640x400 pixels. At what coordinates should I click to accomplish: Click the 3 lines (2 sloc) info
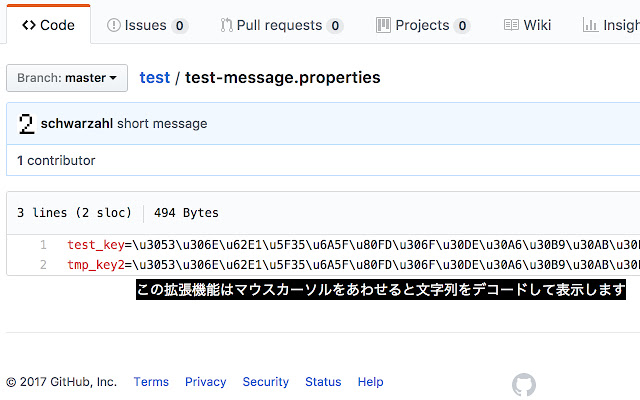74,213
